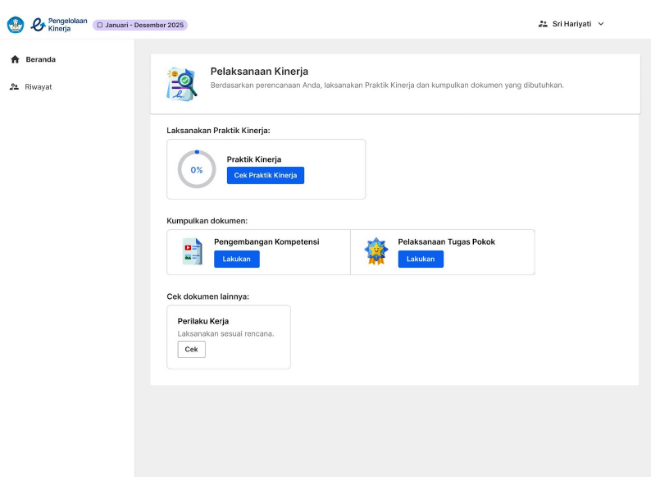
Task: Click the home icon beside Beranda
Action: (x=14, y=60)
